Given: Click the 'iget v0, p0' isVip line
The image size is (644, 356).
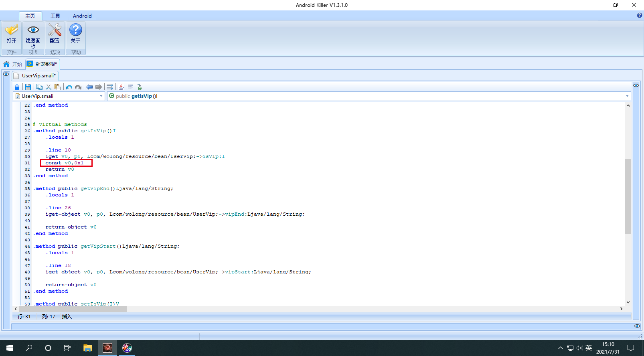Looking at the screenshot, I should (135, 156).
